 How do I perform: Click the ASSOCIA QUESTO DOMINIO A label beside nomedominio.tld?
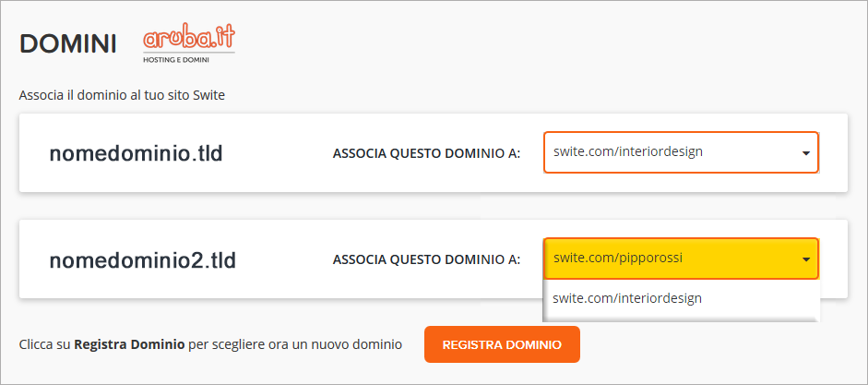(427, 153)
